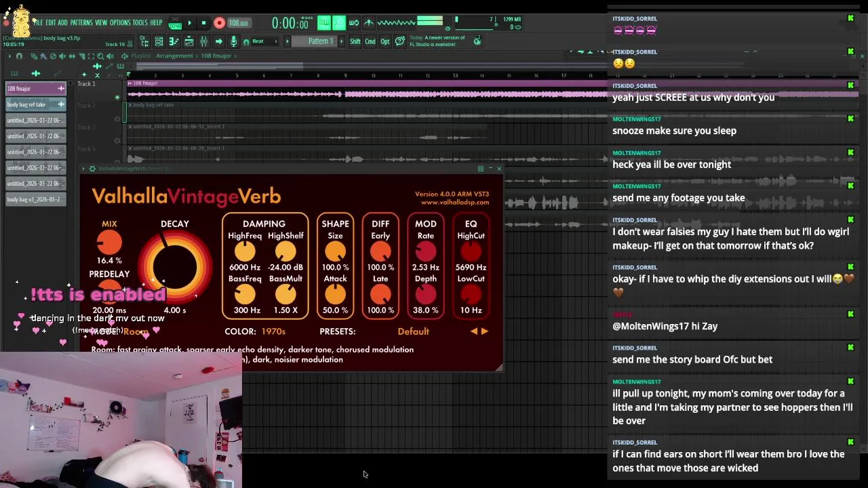868x488 pixels.
Task: Open the Default presets menu
Action: [413, 331]
